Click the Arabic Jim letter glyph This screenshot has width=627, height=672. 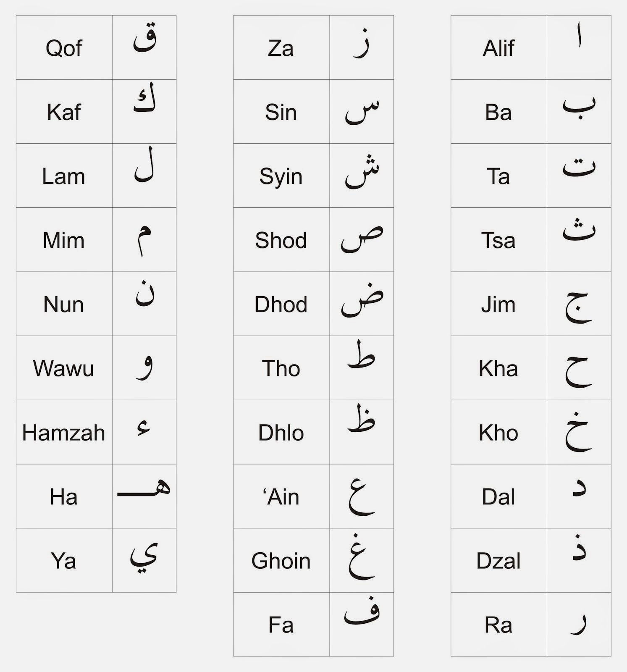pyautogui.click(x=578, y=307)
